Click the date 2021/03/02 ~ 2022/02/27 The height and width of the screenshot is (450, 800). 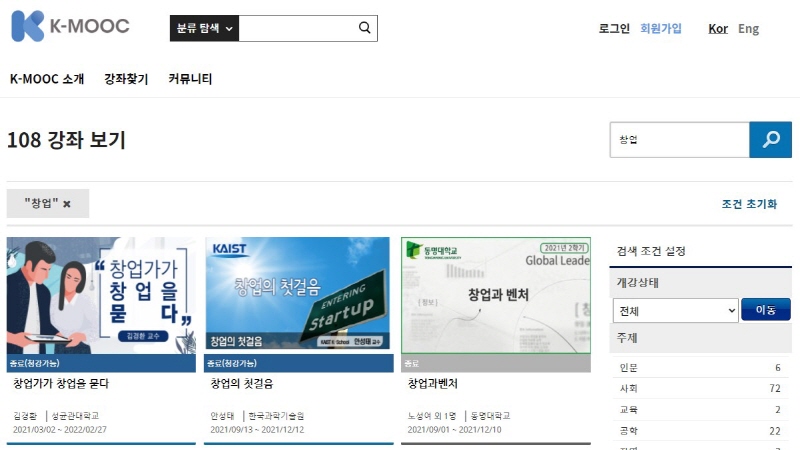click(x=60, y=430)
